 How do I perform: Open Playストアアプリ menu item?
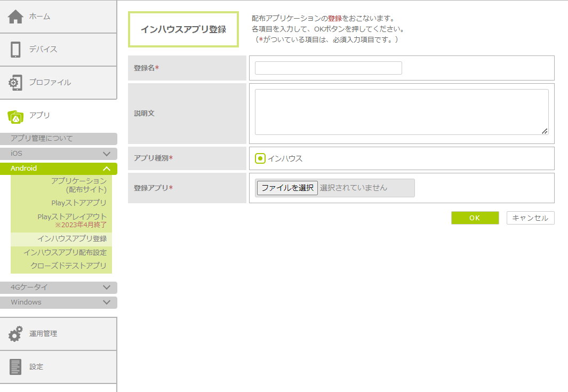[79, 203]
